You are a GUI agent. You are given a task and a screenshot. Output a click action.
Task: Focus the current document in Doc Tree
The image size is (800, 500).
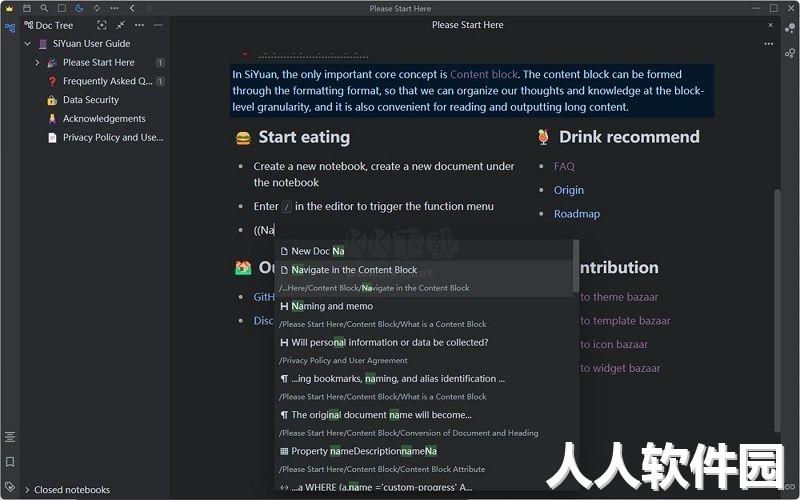coord(102,25)
